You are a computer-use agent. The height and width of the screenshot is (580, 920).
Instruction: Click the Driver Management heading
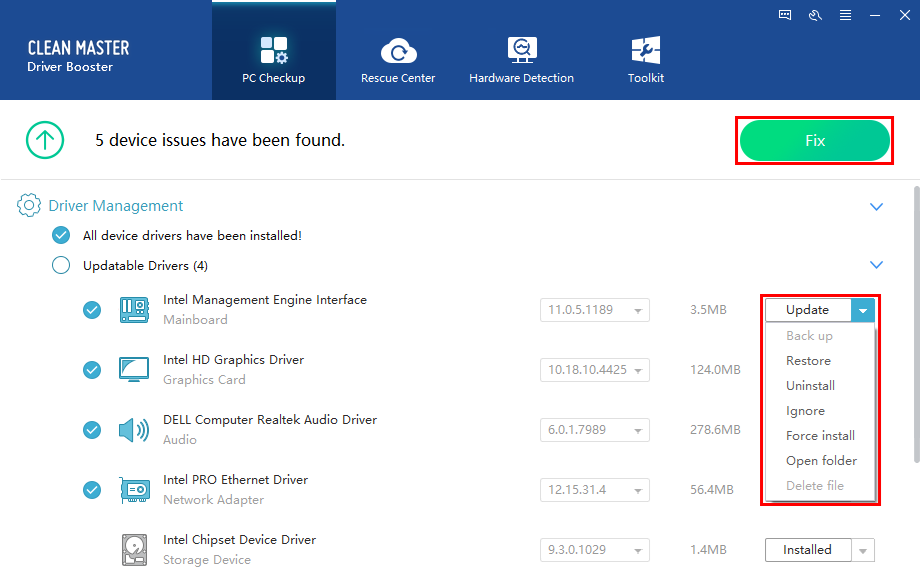pos(116,206)
